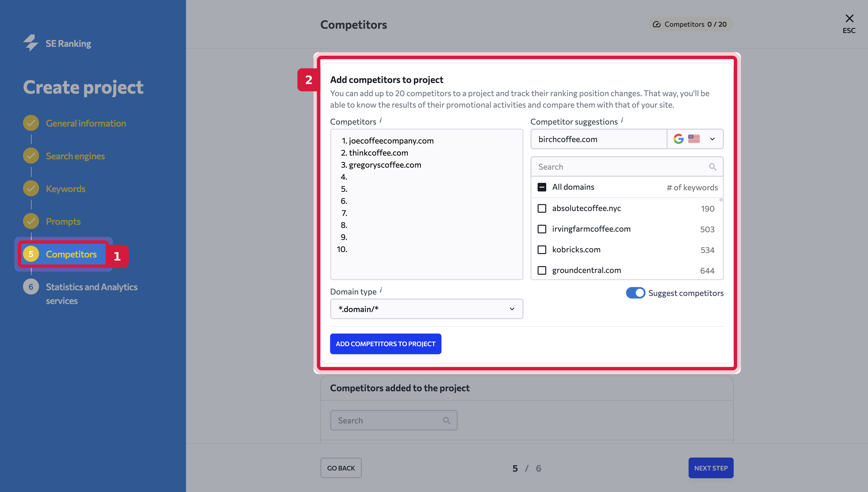Screen dimensions: 868x492
Task: Click magnifier icon in added competitors search
Action: pos(447,420)
